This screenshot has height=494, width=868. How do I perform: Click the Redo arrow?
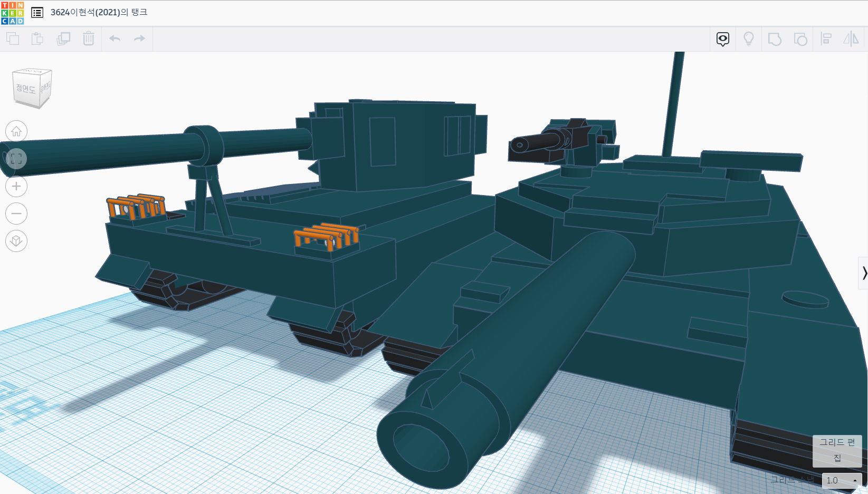(139, 38)
